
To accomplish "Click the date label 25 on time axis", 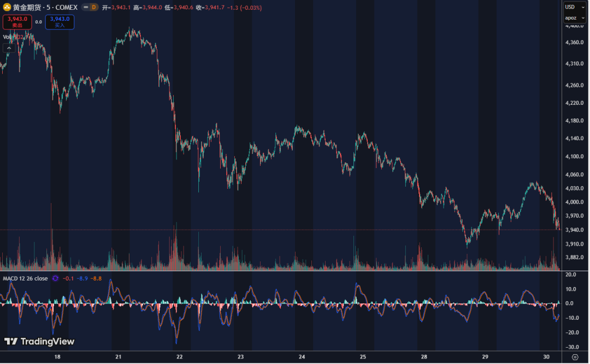I will [363, 357].
